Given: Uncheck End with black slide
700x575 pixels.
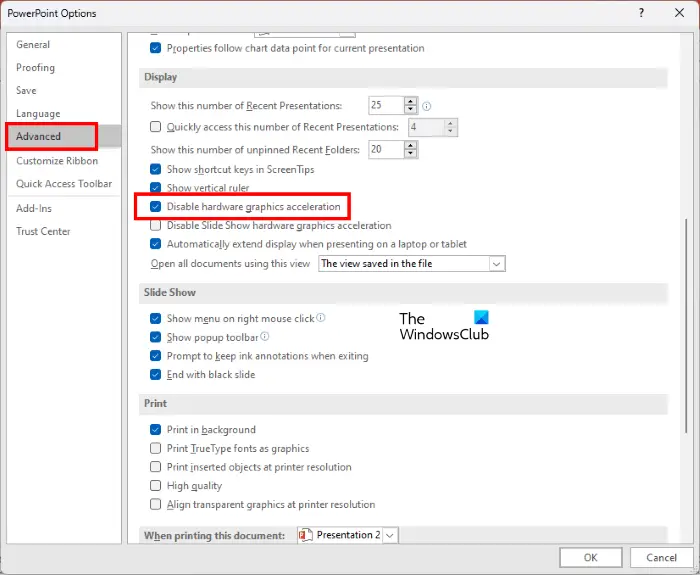Looking at the screenshot, I should pos(155,375).
